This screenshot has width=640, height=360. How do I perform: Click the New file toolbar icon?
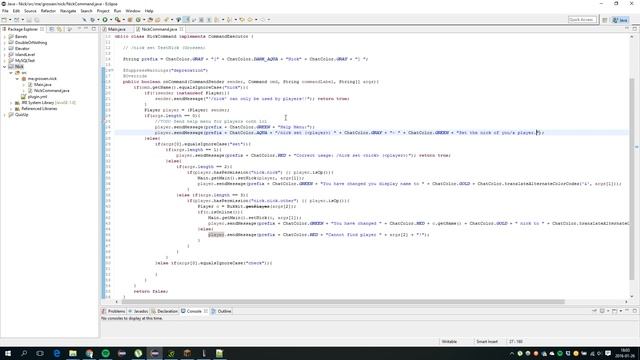click(x=4, y=20)
